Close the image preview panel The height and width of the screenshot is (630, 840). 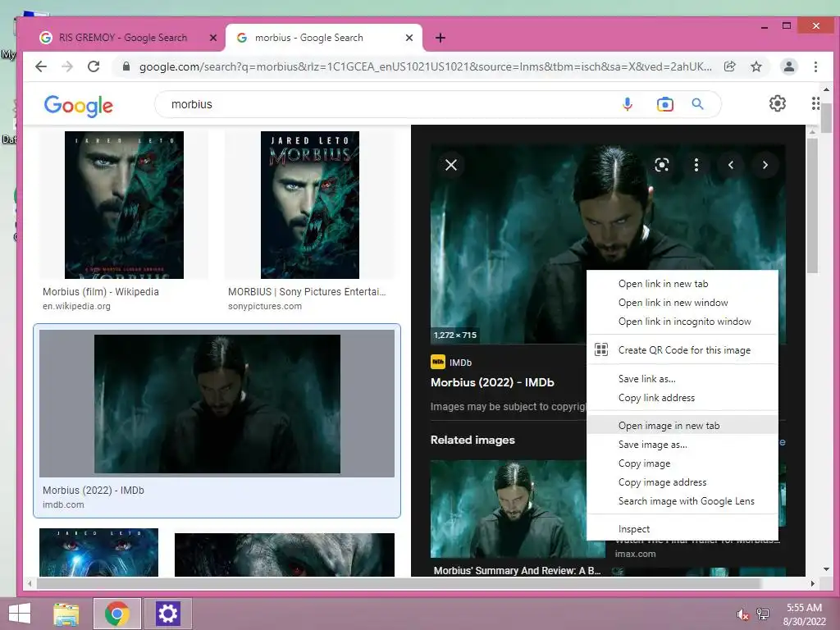(x=451, y=165)
